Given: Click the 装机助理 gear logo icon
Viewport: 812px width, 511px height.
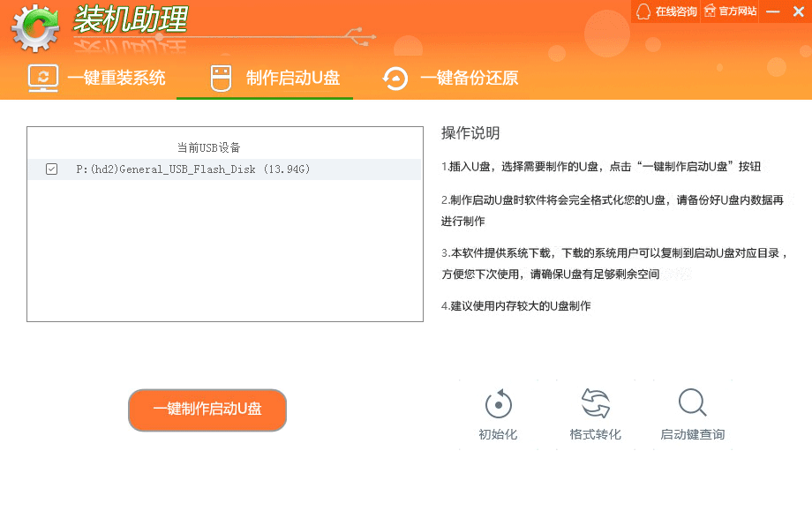Looking at the screenshot, I should click(35, 28).
